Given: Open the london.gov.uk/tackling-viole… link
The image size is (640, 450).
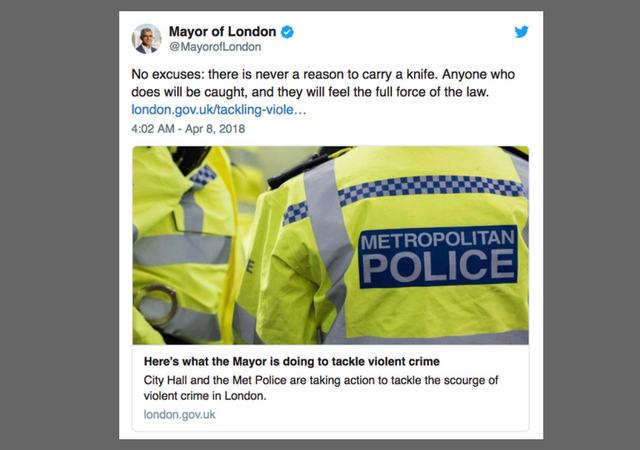Looking at the screenshot, I should pyautogui.click(x=219, y=109).
